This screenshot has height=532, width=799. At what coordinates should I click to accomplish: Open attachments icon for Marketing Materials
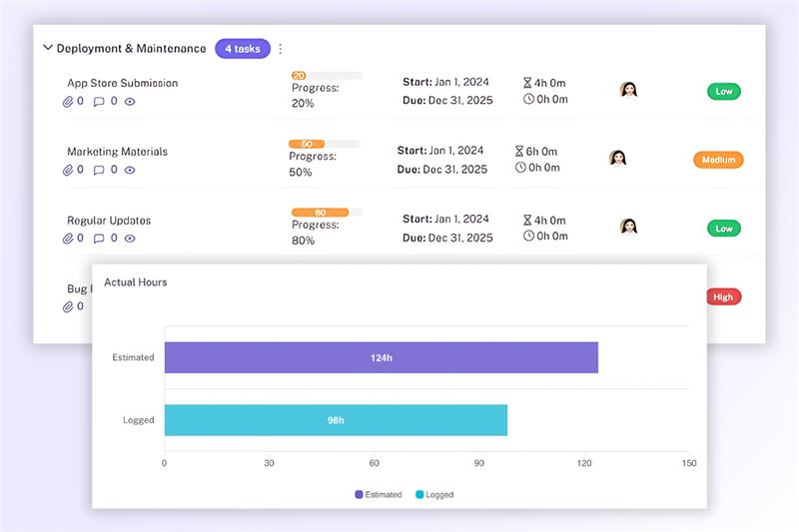coord(68,170)
